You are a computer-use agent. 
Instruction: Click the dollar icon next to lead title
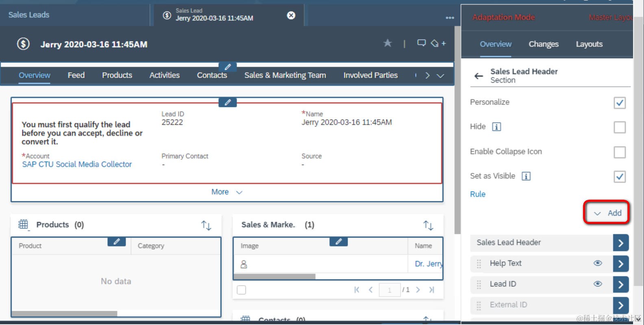[x=23, y=44]
